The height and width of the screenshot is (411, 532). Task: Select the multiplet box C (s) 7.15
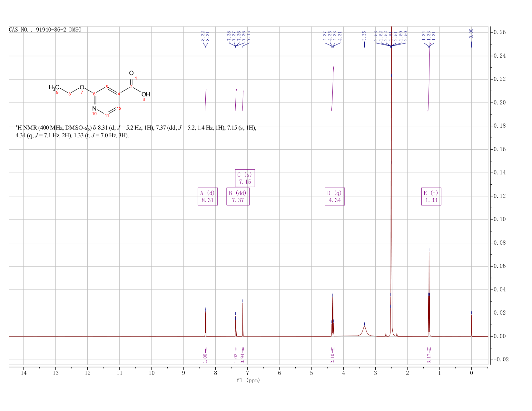pos(245,178)
